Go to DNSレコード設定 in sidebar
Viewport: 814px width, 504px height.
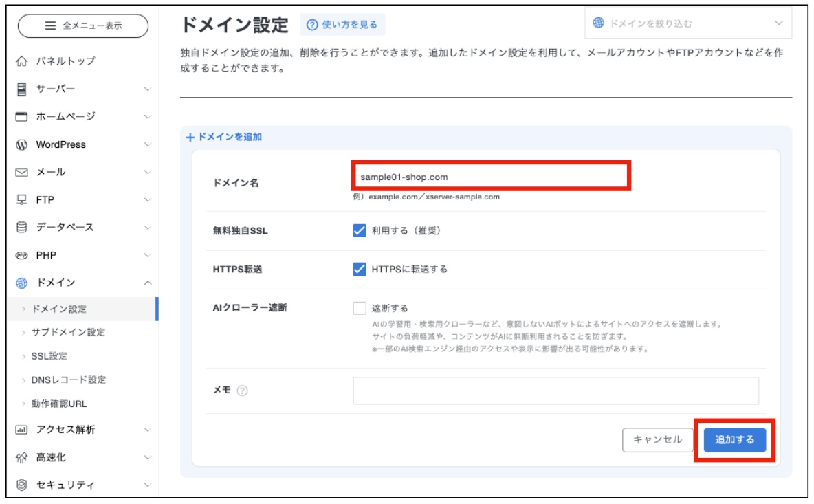(x=68, y=380)
